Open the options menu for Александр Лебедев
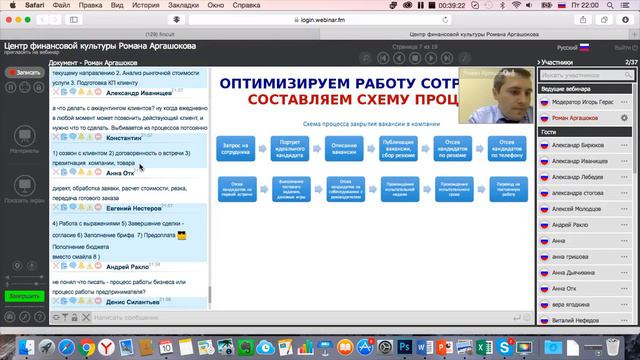640x360 pixels. [x=624, y=177]
